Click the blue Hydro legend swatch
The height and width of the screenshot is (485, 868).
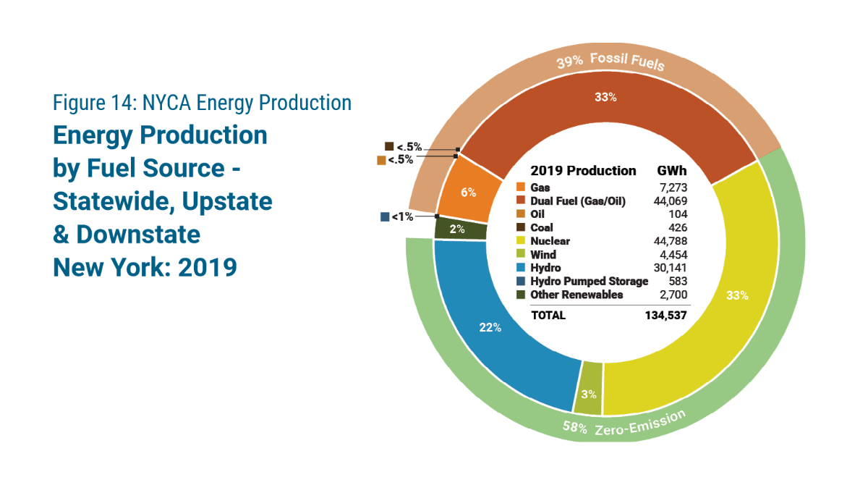(x=520, y=268)
